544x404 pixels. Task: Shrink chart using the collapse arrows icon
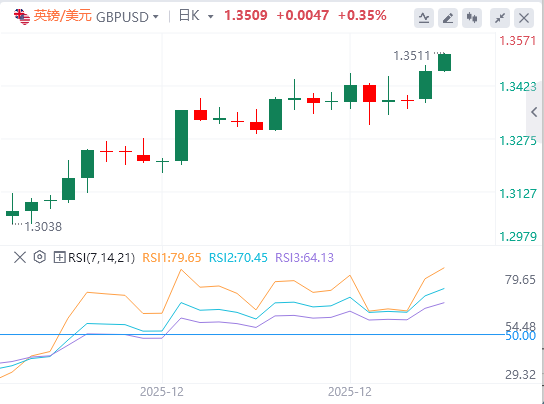click(500, 17)
